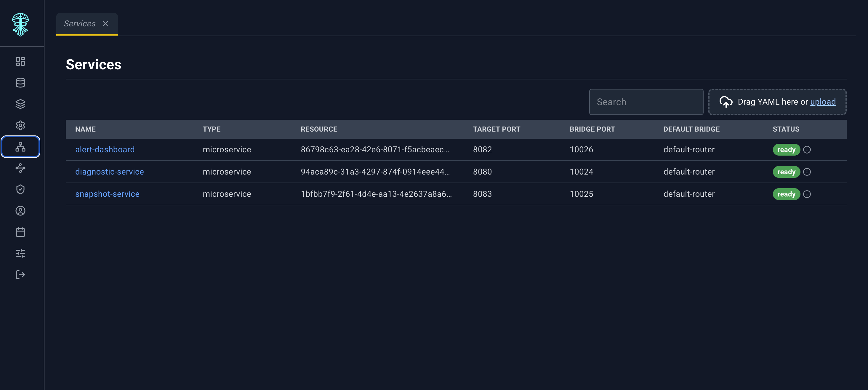Open the alert-dashboard service link
Viewport: 868px width, 390px height.
(x=105, y=149)
